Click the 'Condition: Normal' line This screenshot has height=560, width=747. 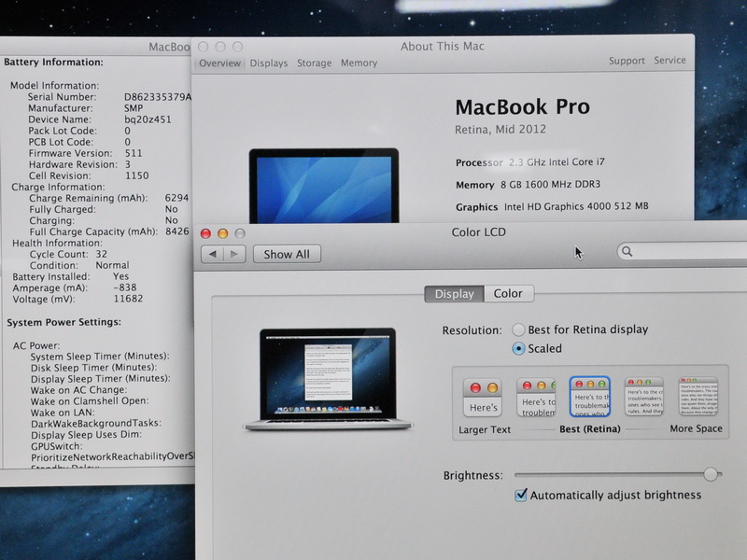click(79, 265)
